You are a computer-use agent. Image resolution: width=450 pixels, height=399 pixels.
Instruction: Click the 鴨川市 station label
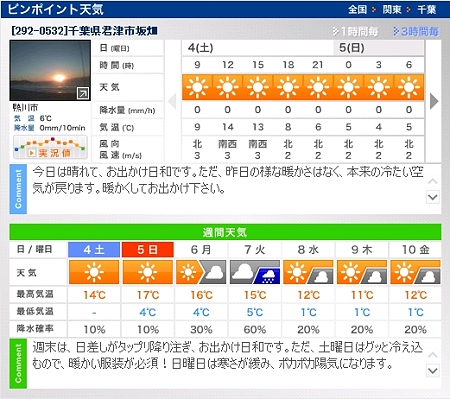(25, 107)
